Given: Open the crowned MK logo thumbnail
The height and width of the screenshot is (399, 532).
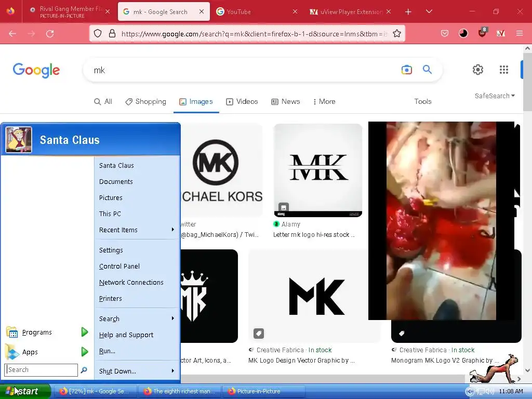Looking at the screenshot, I should 209,296.
